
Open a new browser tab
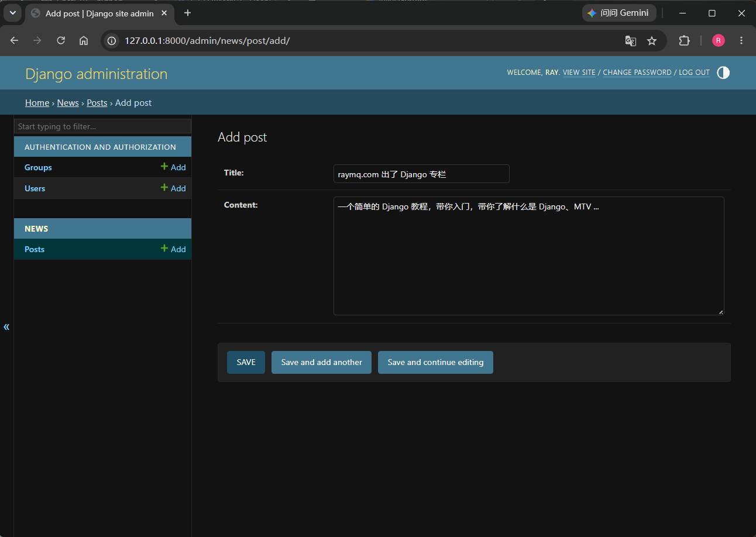(187, 13)
